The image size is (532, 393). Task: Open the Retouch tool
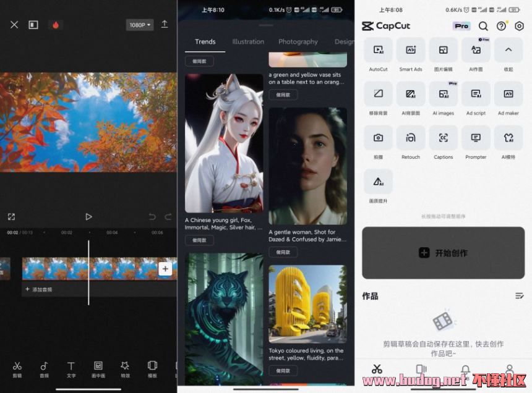point(411,138)
